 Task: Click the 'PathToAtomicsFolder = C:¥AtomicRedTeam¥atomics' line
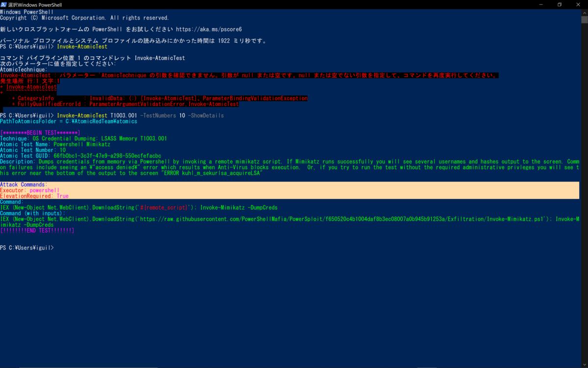tap(69, 121)
